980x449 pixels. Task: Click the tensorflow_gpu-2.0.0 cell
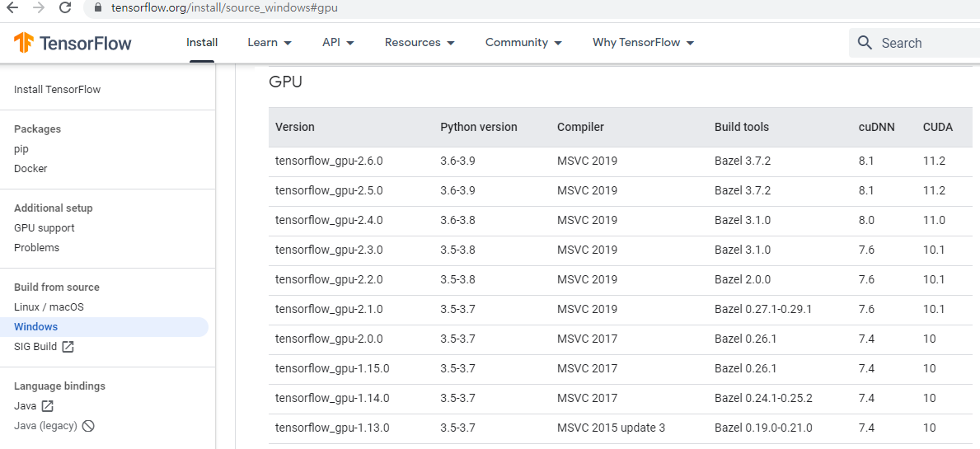[329, 339]
